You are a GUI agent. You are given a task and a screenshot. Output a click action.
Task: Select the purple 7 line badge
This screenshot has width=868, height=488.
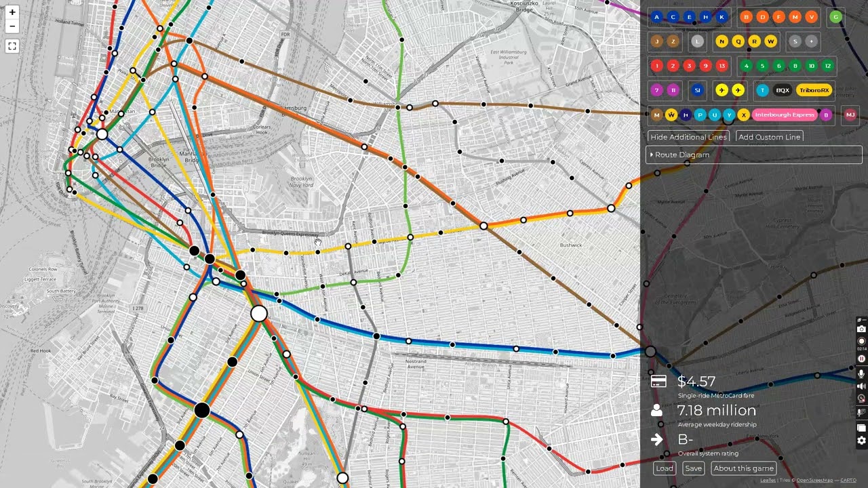[656, 90]
